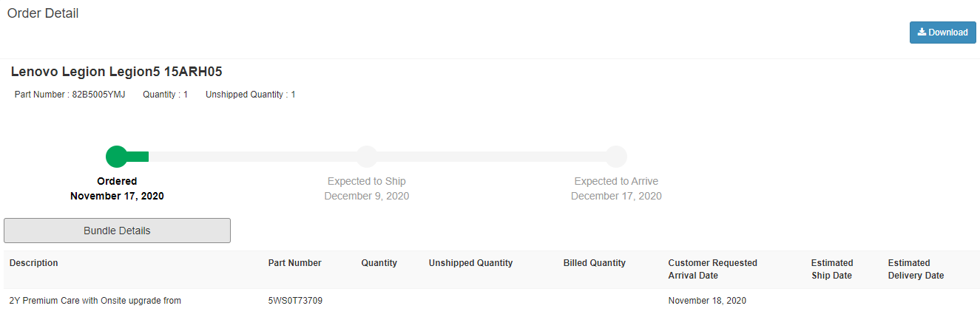Viewport: 980px width, 317px height.
Task: Click the Unshipped Quantity column header
Action: coord(470,263)
